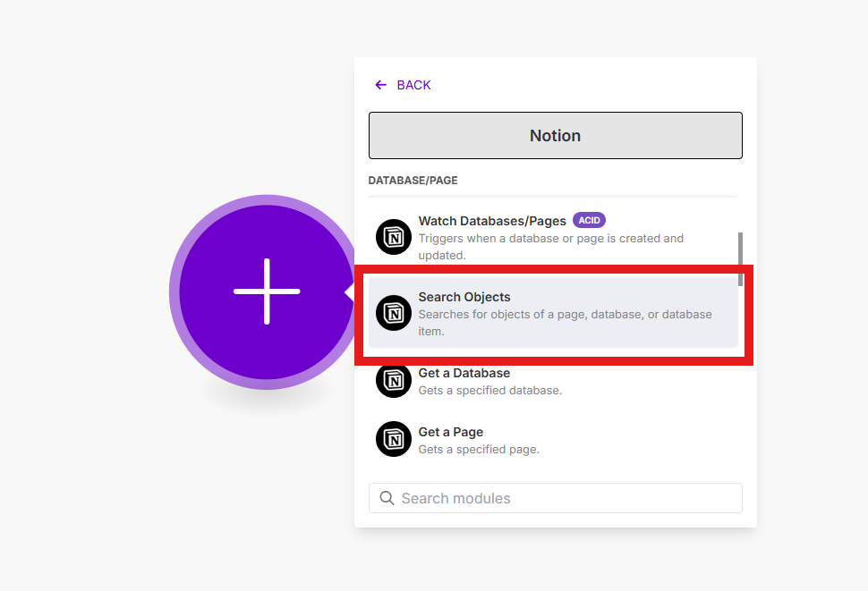Click the Notion icon beside Get a Database
The image size is (868, 591).
click(x=394, y=381)
